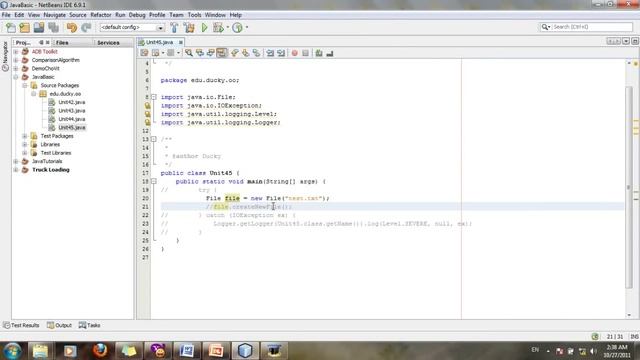640x360 pixels.
Task: Open the Profile Project dropdown arrow
Action: coord(247,27)
